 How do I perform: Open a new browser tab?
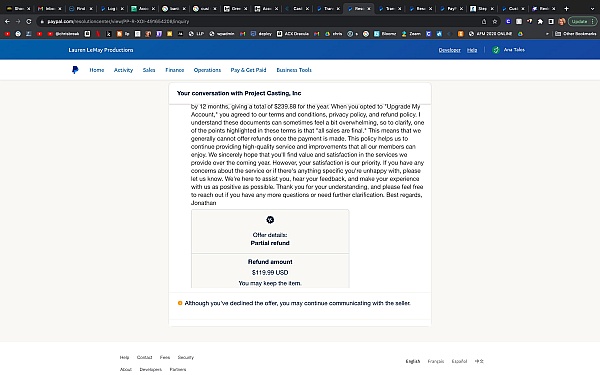[566, 8]
